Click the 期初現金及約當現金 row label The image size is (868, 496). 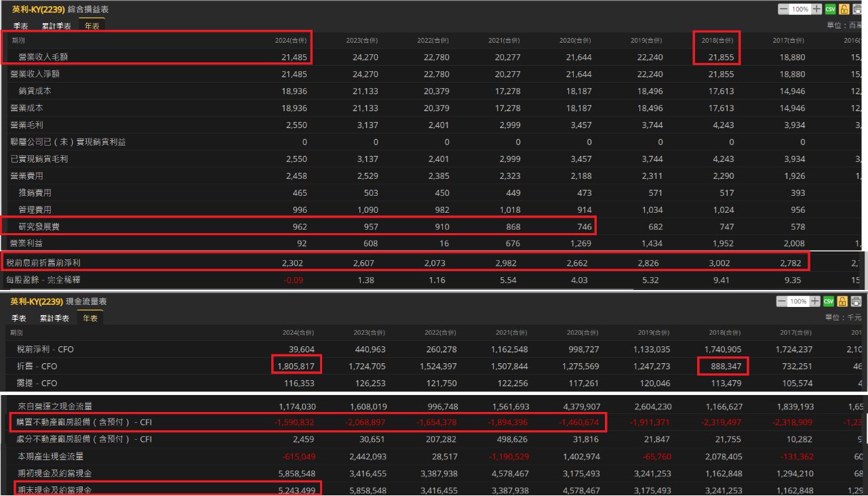point(54,473)
